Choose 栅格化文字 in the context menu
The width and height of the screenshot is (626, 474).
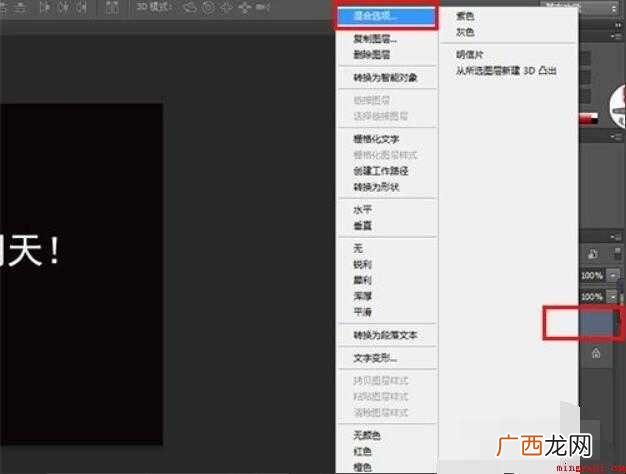tap(376, 139)
